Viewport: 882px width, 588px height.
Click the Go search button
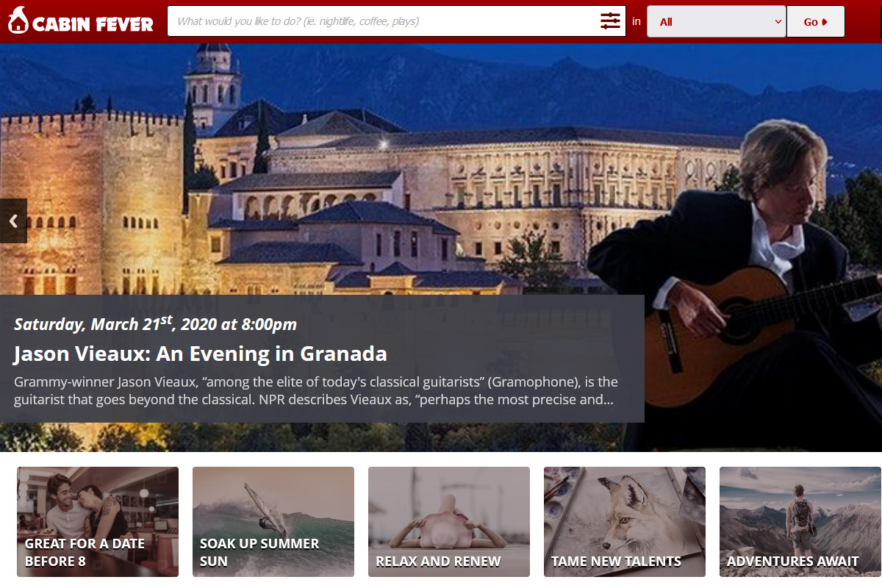816,21
